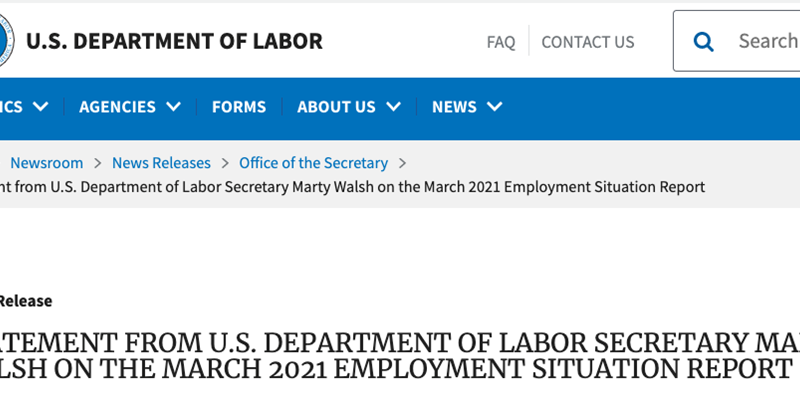Screen dimensions: 800x404
Task: Click the chevron next to About Us
Action: point(393,106)
